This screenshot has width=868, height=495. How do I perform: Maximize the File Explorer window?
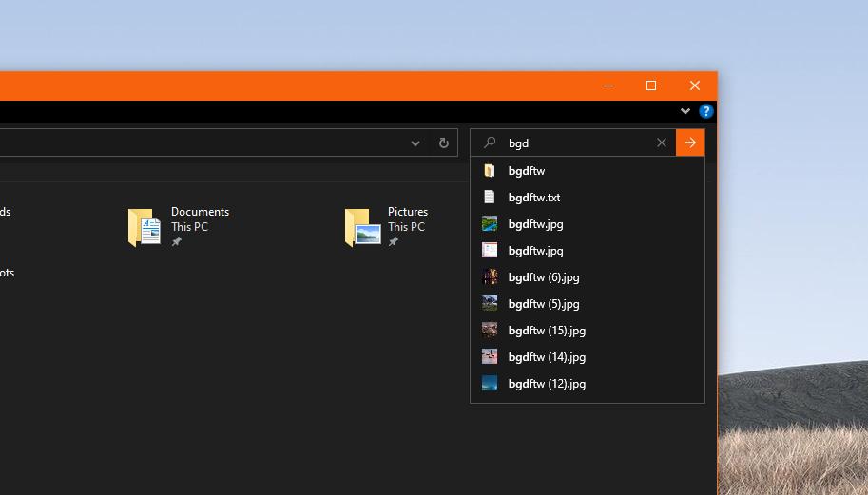(x=651, y=86)
